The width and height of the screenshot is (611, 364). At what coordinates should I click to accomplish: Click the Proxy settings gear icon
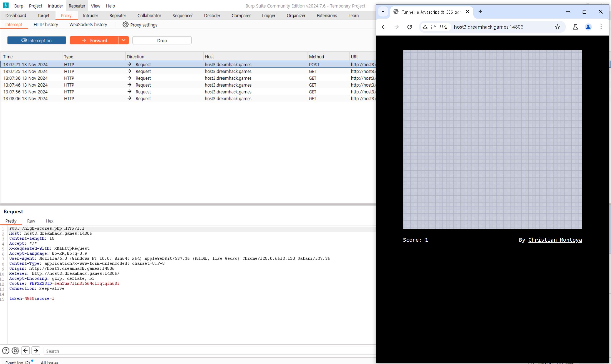125,25
